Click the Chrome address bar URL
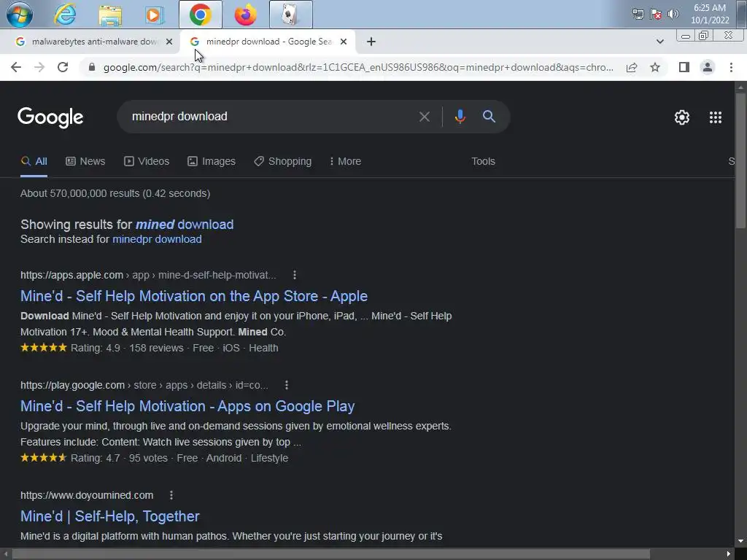The image size is (747, 560). tap(358, 67)
